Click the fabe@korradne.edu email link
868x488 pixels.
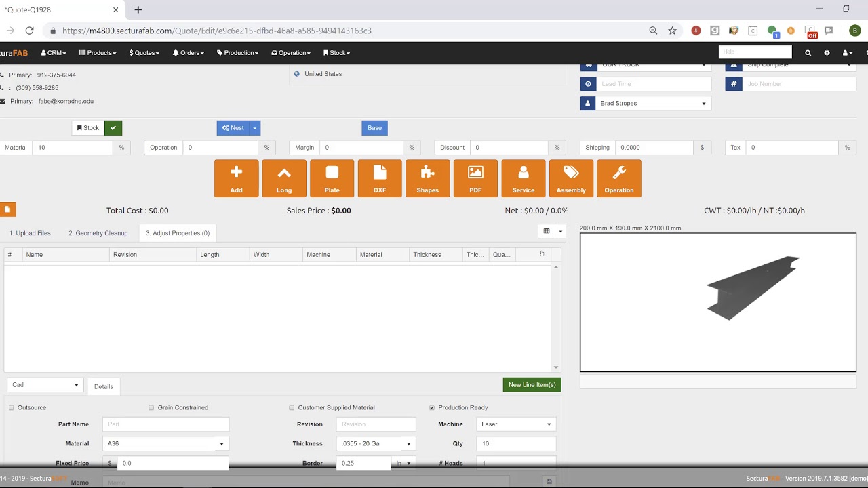[66, 101]
